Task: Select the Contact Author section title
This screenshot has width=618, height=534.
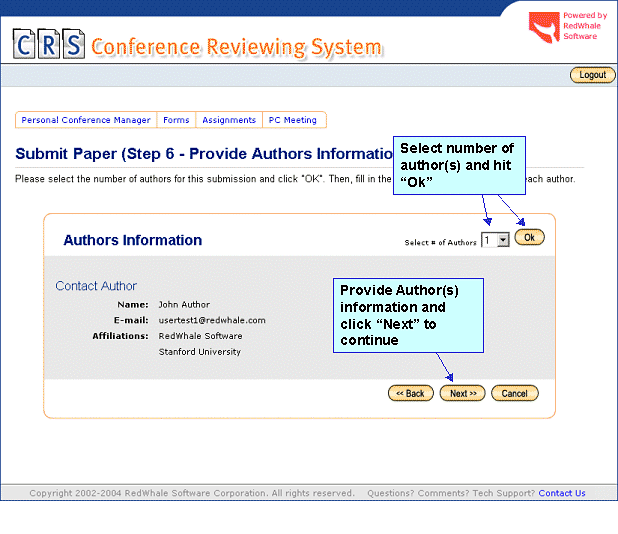Action: [96, 286]
